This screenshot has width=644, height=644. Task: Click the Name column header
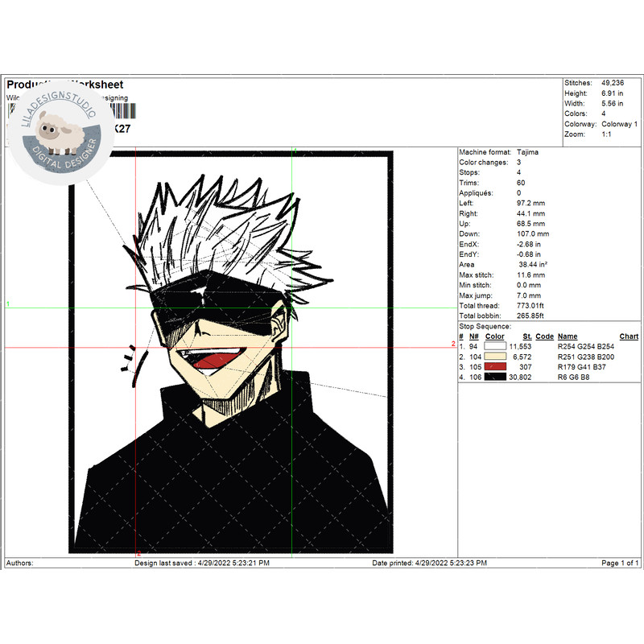(x=566, y=336)
